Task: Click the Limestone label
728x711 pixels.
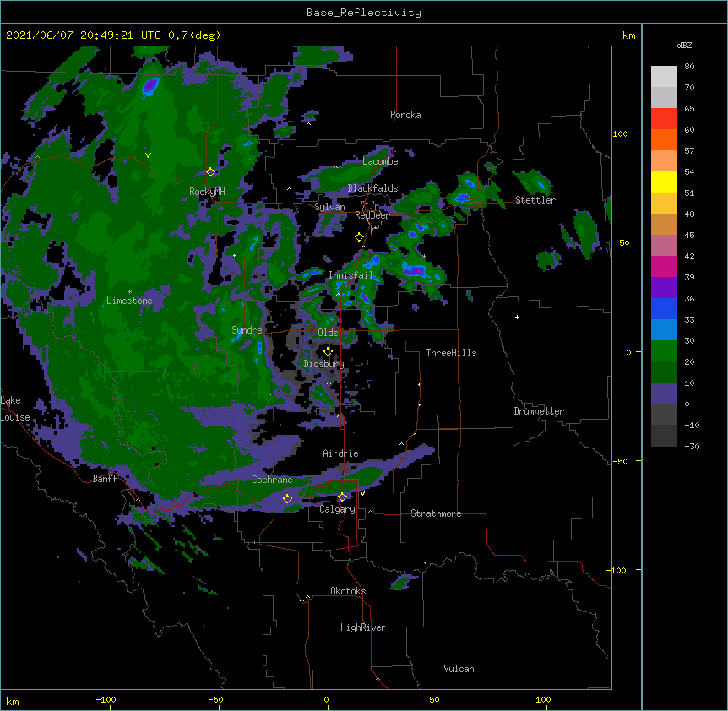Action: coord(129,301)
